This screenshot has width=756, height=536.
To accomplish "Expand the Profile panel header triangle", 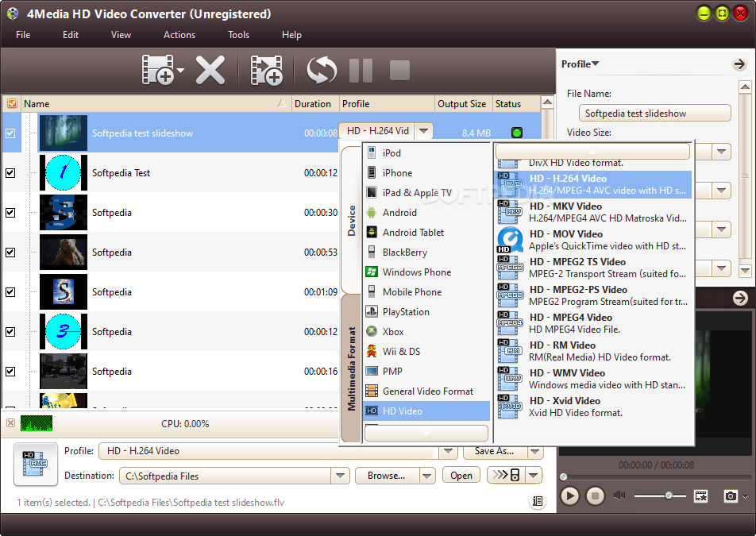I will [x=596, y=64].
